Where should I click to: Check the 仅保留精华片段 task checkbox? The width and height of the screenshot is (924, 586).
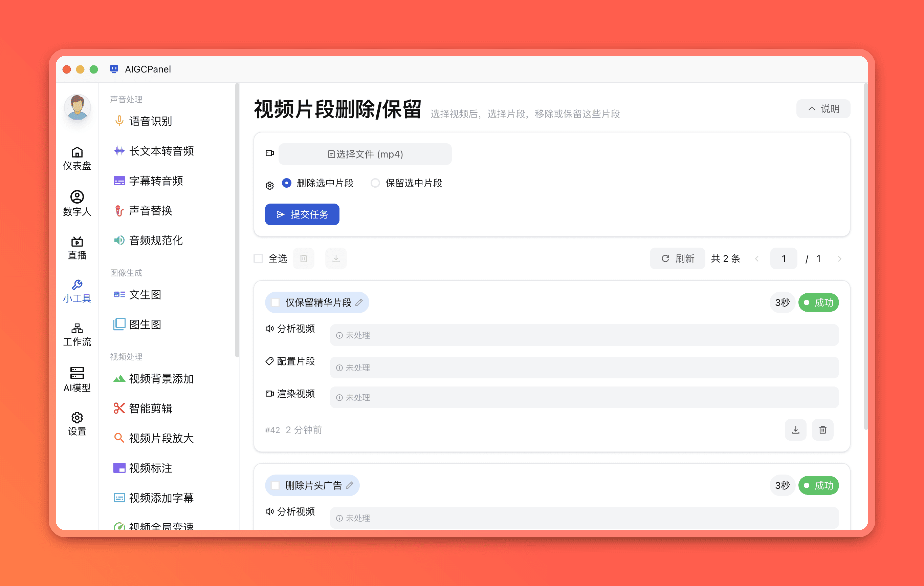(x=275, y=302)
